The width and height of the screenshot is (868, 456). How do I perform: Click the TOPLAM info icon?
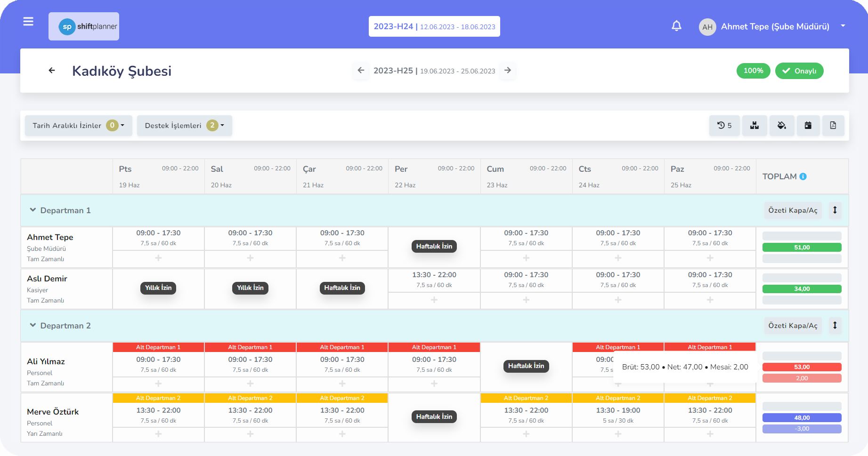(803, 176)
